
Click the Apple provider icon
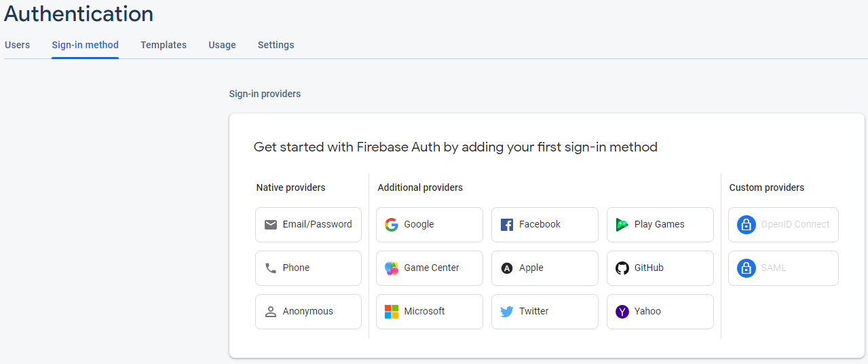tap(507, 268)
